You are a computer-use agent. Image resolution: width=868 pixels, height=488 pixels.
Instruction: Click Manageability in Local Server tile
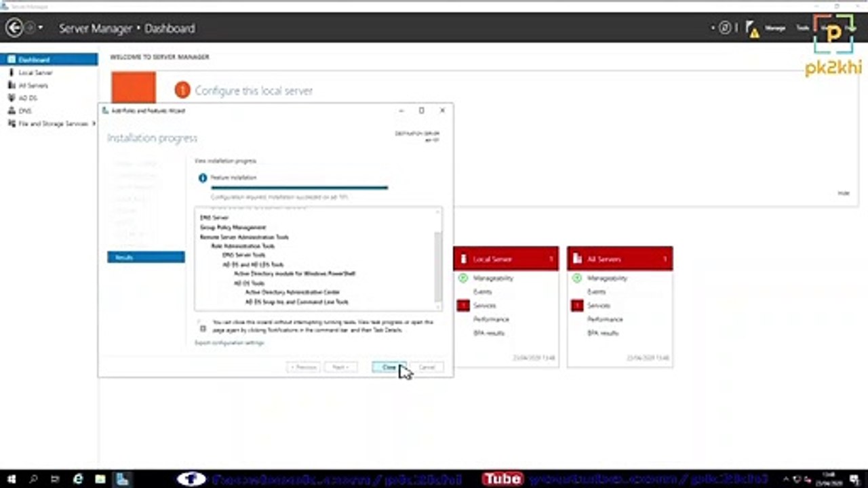coord(493,279)
